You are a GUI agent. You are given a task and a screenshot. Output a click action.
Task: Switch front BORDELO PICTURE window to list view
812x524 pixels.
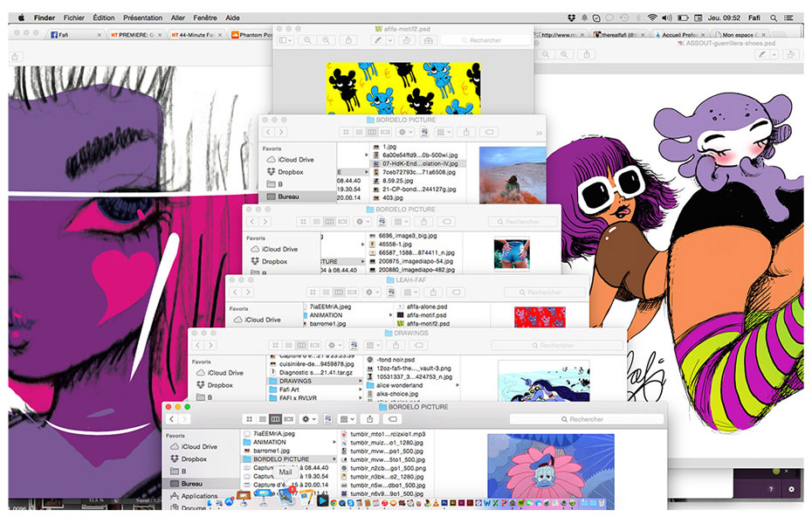coord(262,419)
